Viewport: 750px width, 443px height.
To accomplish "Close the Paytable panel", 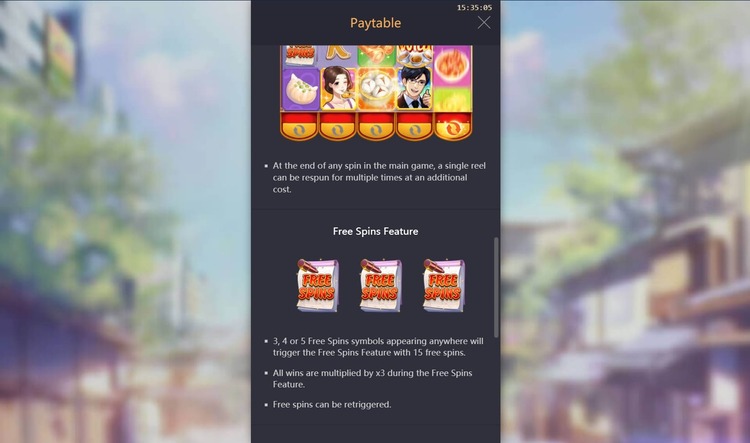I will (x=484, y=22).
